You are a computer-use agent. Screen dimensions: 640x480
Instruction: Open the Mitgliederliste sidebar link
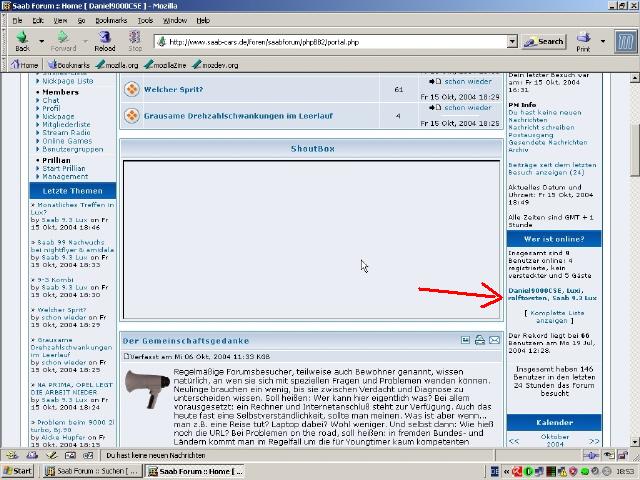tap(66, 124)
